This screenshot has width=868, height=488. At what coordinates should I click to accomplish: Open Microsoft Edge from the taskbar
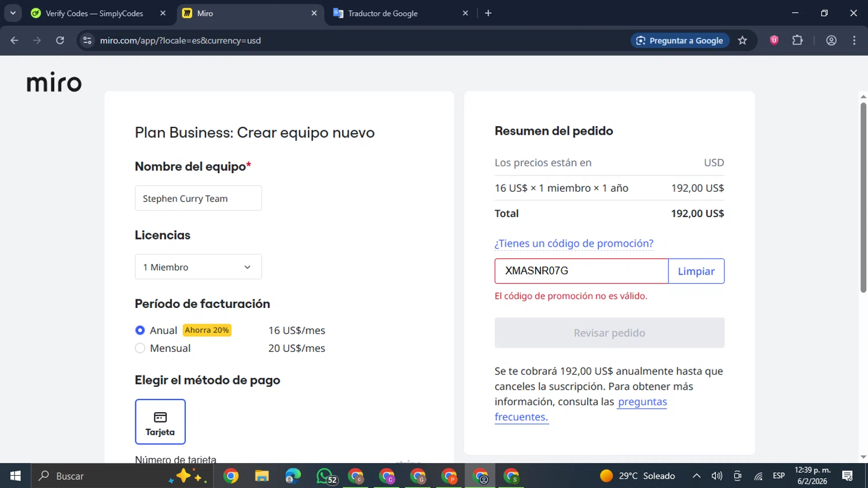[x=293, y=476]
